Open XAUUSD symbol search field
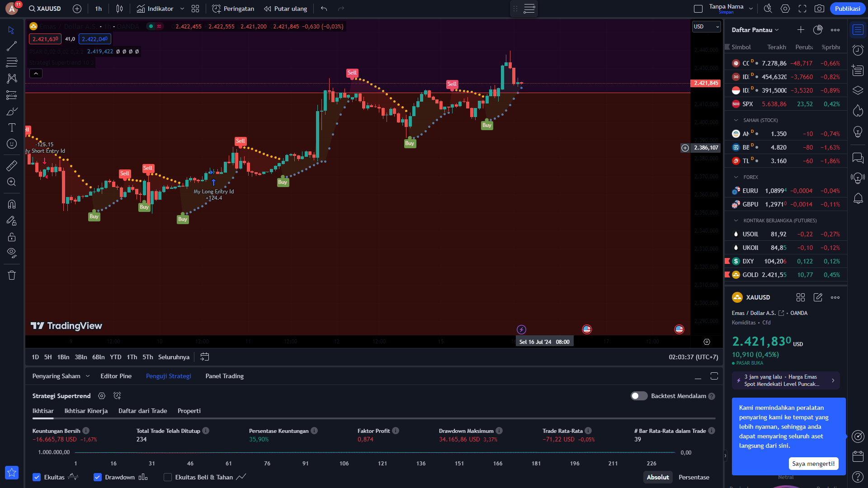The height and width of the screenshot is (488, 868). point(44,9)
